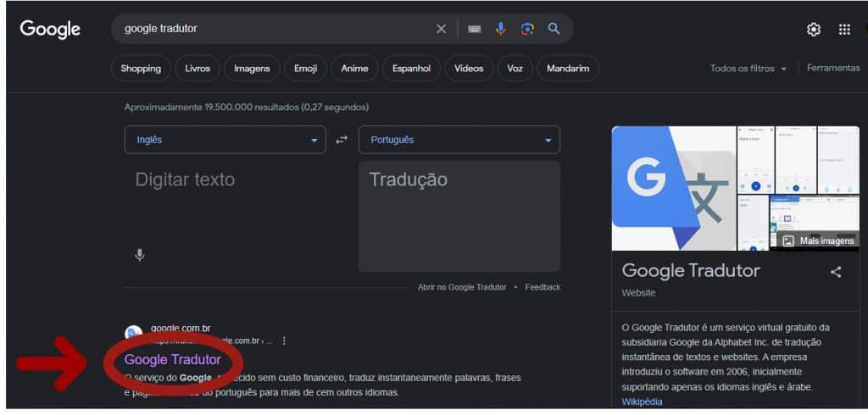The height and width of the screenshot is (415, 868).
Task: Share the Google Tradutor knowledge panel
Action: click(x=836, y=272)
